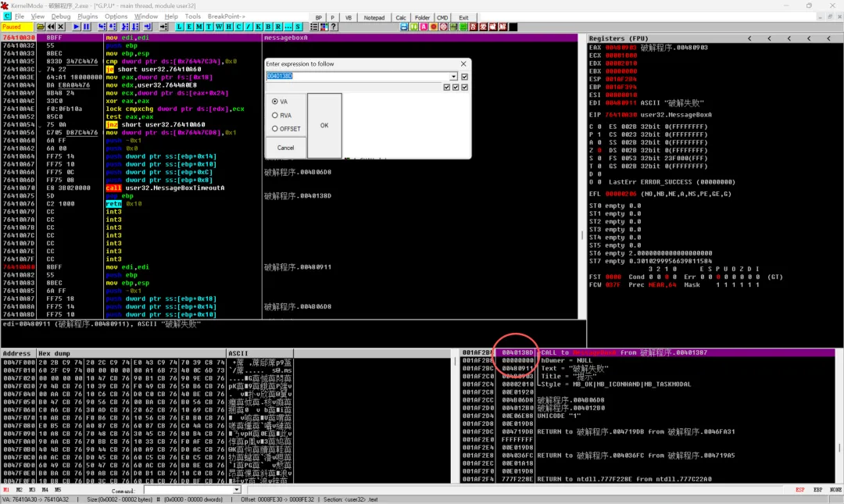Open the Plugins menu
844x504 pixels.
pyautogui.click(x=88, y=16)
